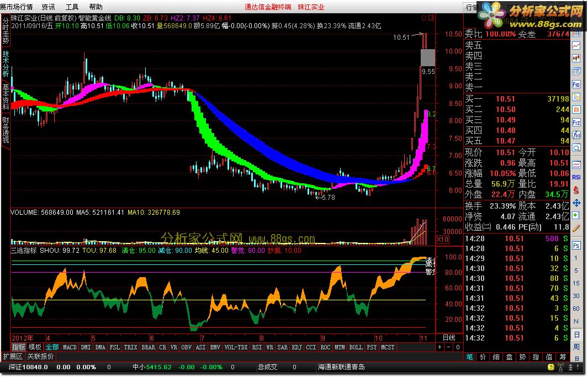Image resolution: width=588 pixels, height=377 pixels.
Task: Click the tree structure panel icon
Action: click(576, 97)
